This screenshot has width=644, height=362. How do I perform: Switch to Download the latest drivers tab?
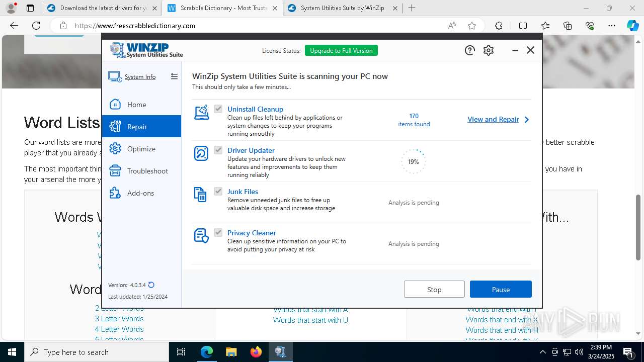(x=102, y=8)
